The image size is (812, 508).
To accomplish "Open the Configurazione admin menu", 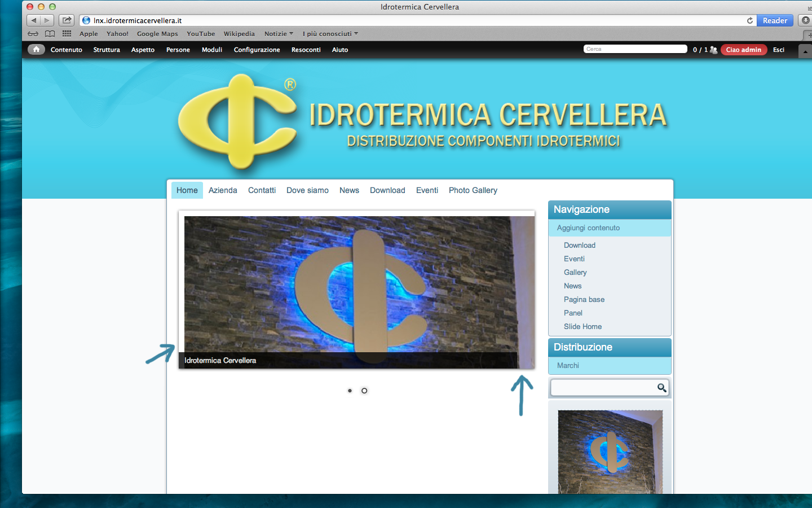I will (x=257, y=50).
